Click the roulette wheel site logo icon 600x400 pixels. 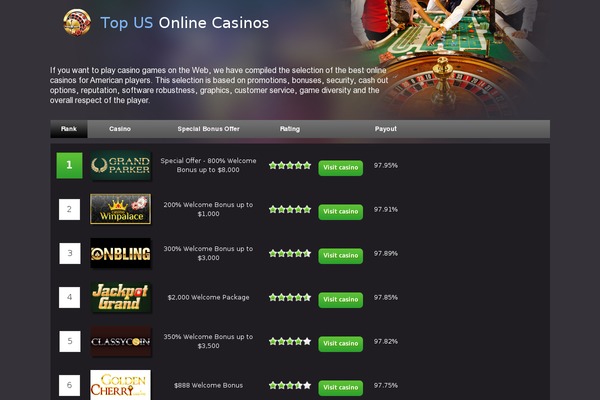pos(77,23)
